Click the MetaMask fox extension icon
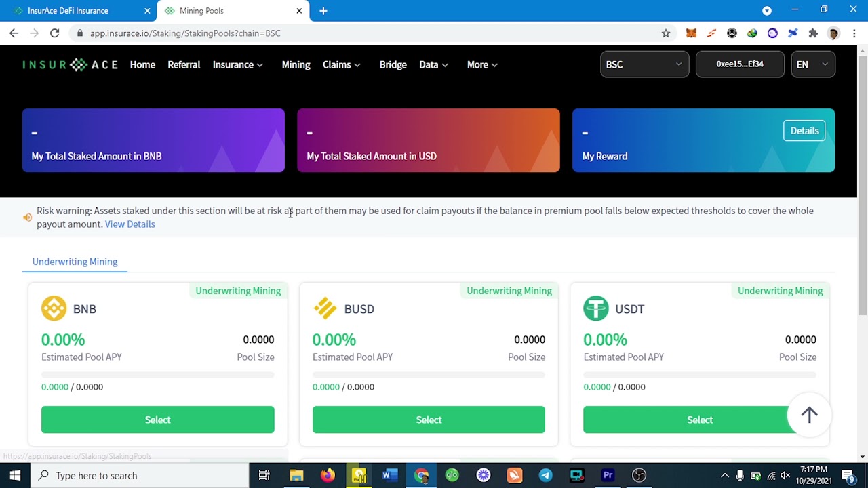 pyautogui.click(x=691, y=33)
